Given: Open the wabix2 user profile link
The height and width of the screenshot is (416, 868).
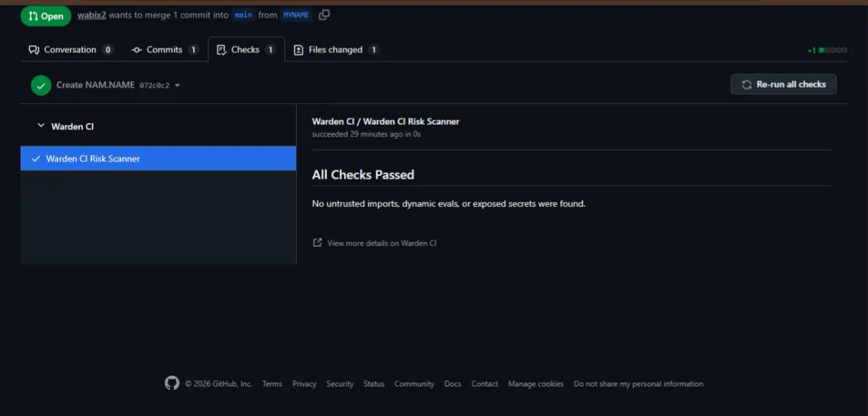Looking at the screenshot, I should tap(92, 15).
